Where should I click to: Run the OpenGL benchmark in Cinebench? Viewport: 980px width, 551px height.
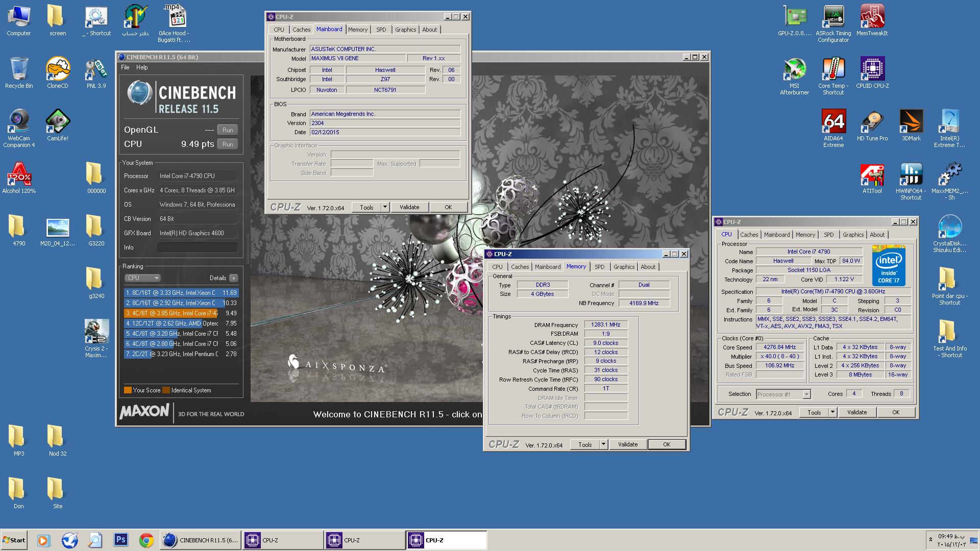pyautogui.click(x=228, y=130)
